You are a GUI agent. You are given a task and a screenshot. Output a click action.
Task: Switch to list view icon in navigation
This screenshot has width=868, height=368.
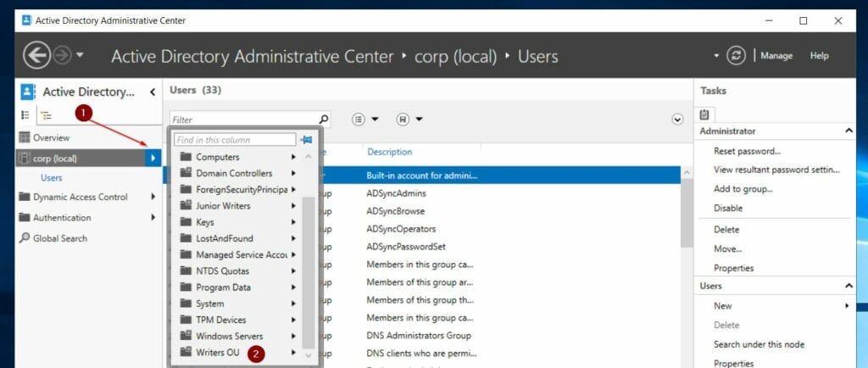pos(25,115)
